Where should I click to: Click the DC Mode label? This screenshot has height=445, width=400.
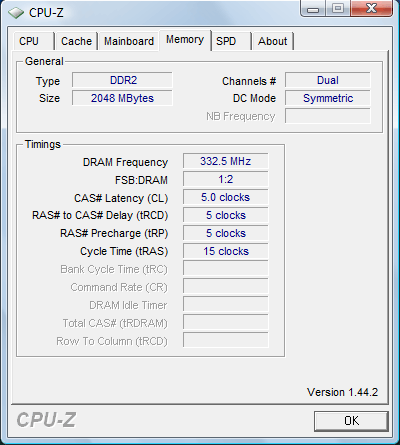(254, 98)
